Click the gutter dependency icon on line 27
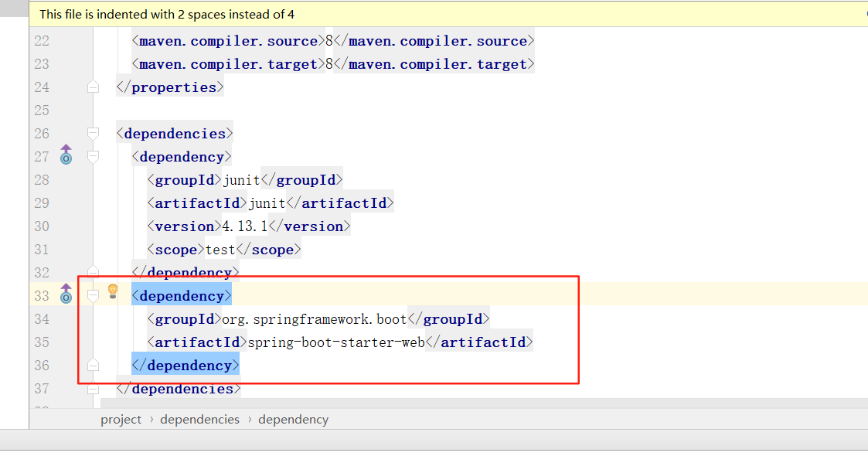The width and height of the screenshot is (868, 456). (x=66, y=155)
